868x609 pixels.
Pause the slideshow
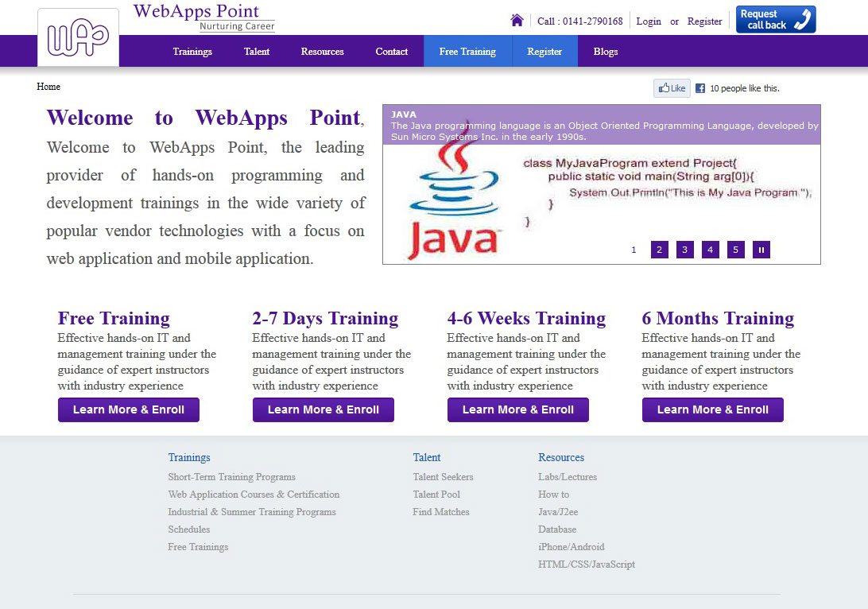761,250
